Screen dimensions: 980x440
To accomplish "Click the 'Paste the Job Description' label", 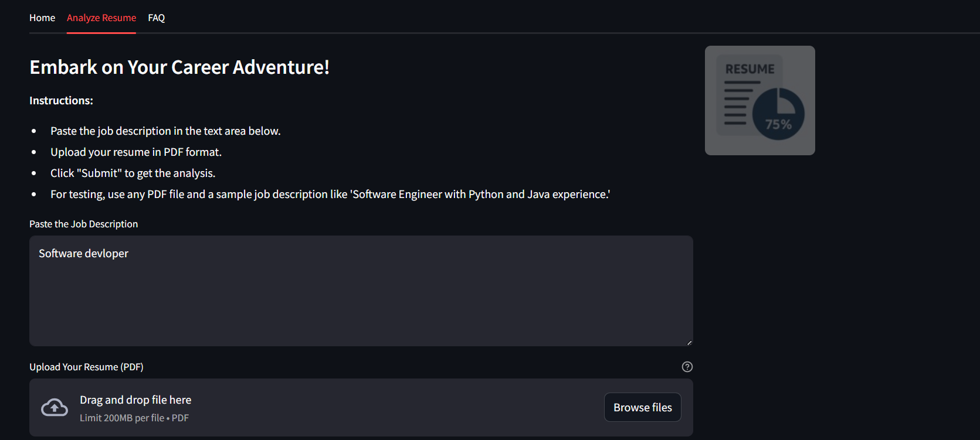I will point(83,224).
